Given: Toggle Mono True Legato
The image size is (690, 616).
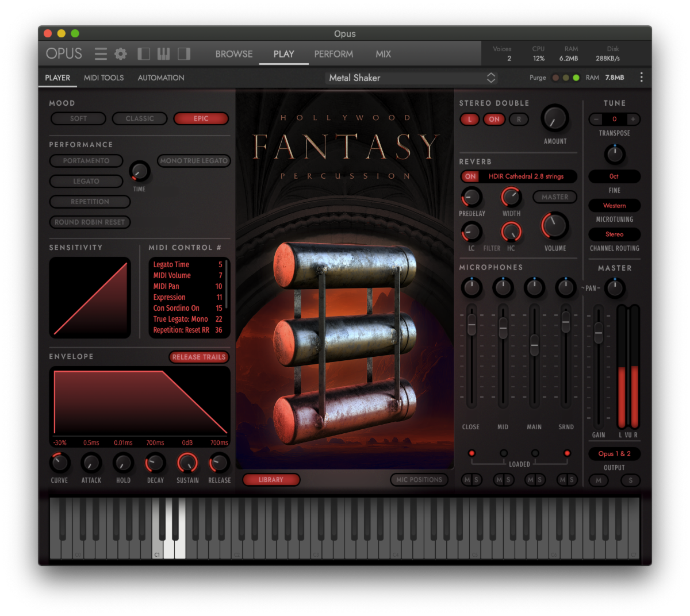Looking at the screenshot, I should [x=194, y=161].
